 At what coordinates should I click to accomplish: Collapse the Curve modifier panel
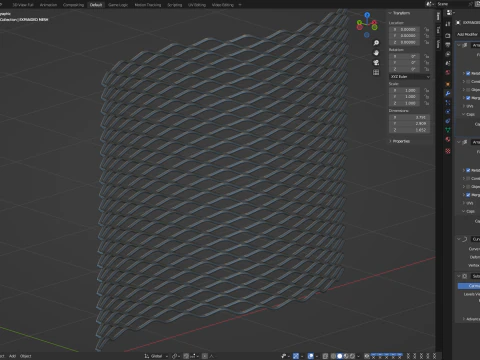[459, 239]
